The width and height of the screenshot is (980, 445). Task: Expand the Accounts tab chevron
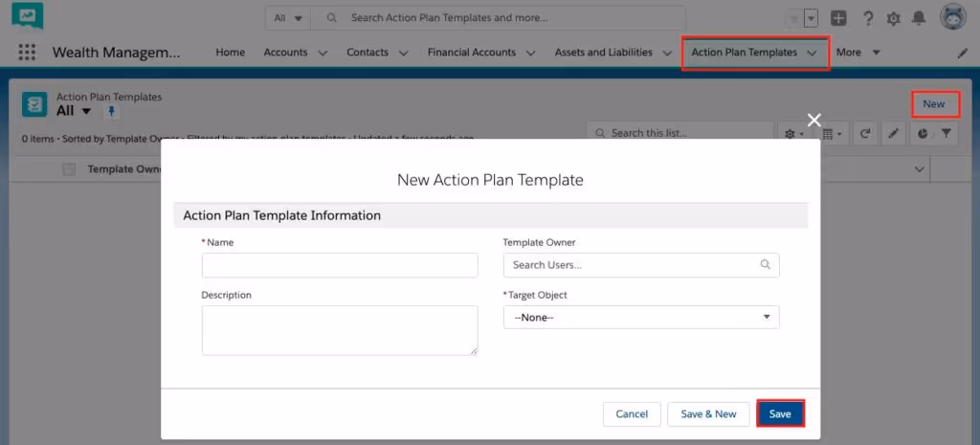pyautogui.click(x=323, y=54)
